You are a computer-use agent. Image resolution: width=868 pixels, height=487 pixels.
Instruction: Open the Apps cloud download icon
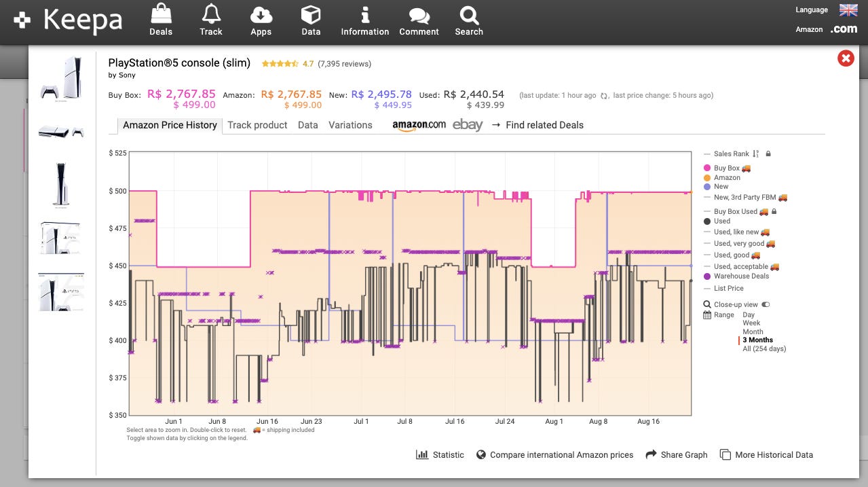click(261, 14)
